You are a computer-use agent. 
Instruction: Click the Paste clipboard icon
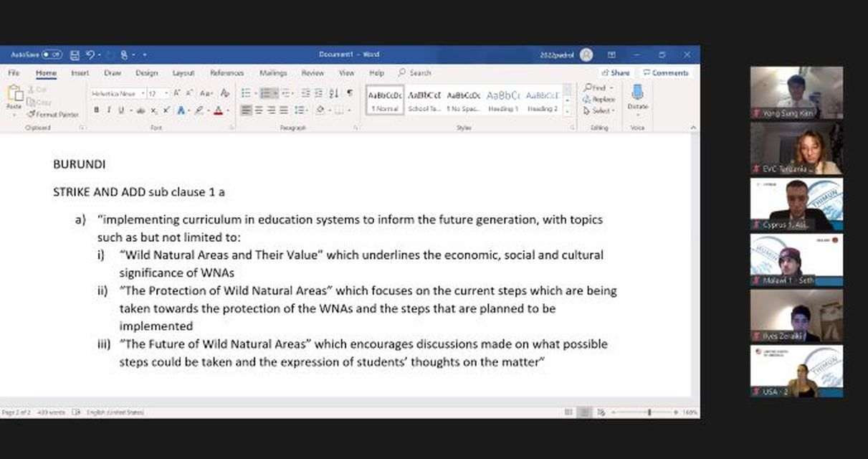14,94
